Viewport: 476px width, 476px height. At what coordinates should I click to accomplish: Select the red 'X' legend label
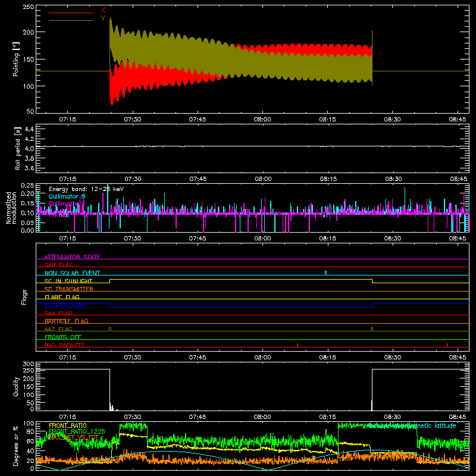(103, 11)
